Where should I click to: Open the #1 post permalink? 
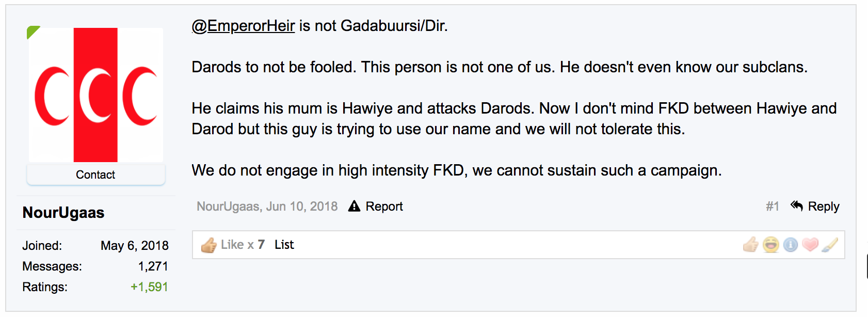coord(773,207)
